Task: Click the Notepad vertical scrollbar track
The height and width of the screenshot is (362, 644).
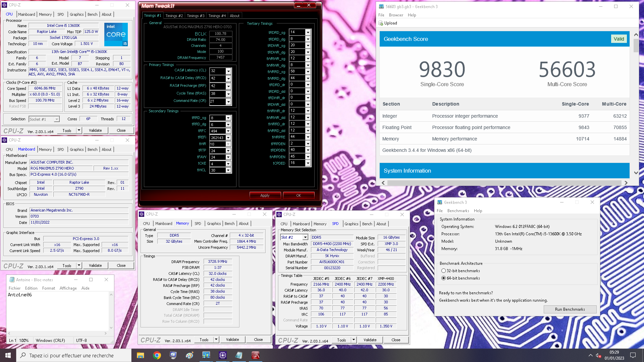Action: 111,311
